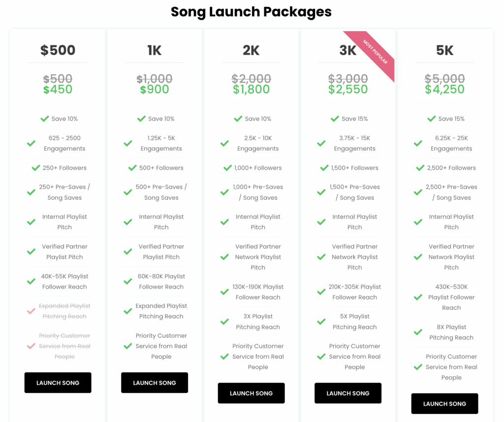This screenshot has height=422, width=504.
Task: Click checkmark beside 5X Playlist Pitching Reach
Action: 321,322
